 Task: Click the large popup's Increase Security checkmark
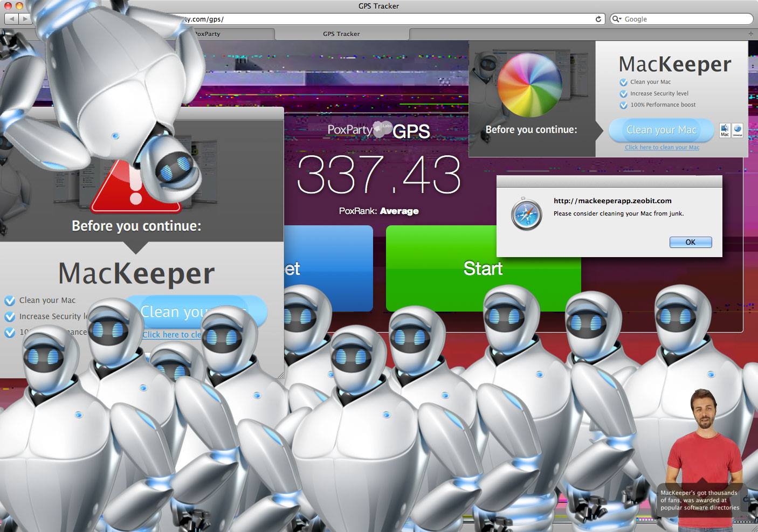tap(9, 317)
